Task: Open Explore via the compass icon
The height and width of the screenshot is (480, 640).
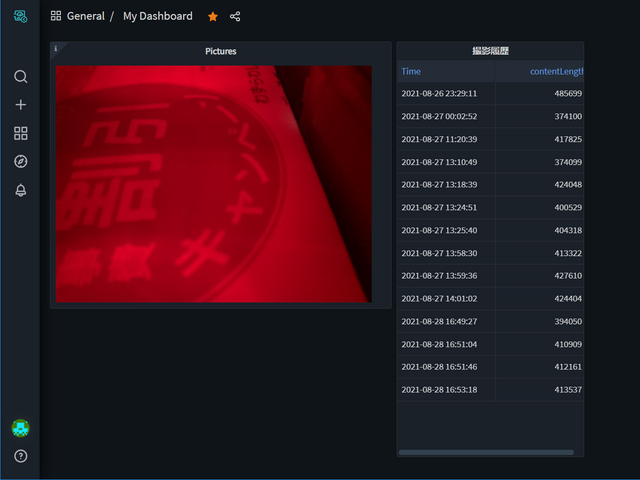Action: (x=20, y=161)
